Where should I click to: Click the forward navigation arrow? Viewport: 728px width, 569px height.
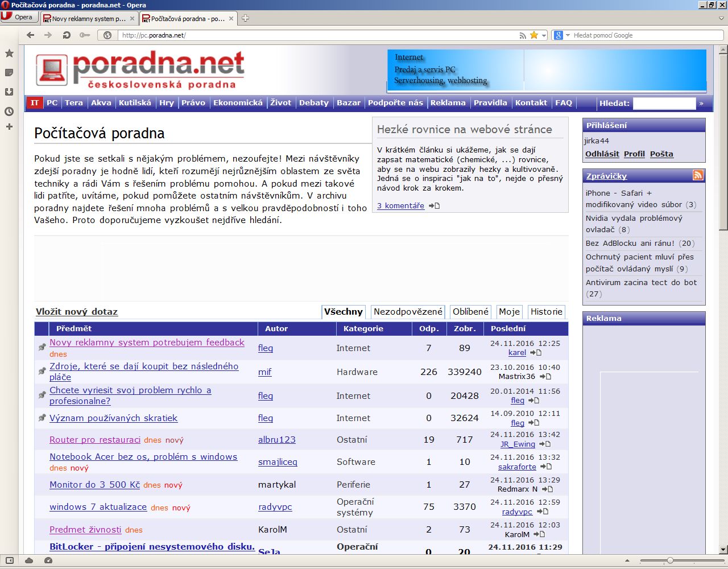click(x=48, y=35)
